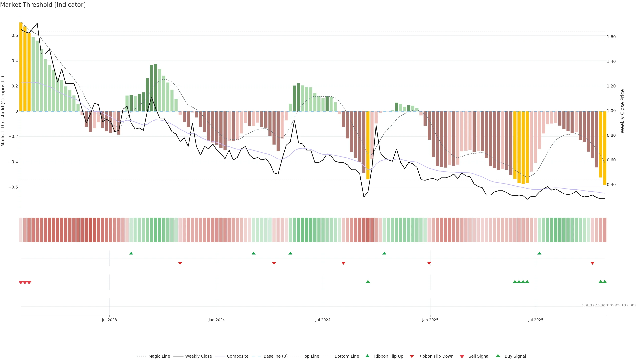Toggle Magic Line legend entry
The image size is (644, 362).
click(x=159, y=356)
